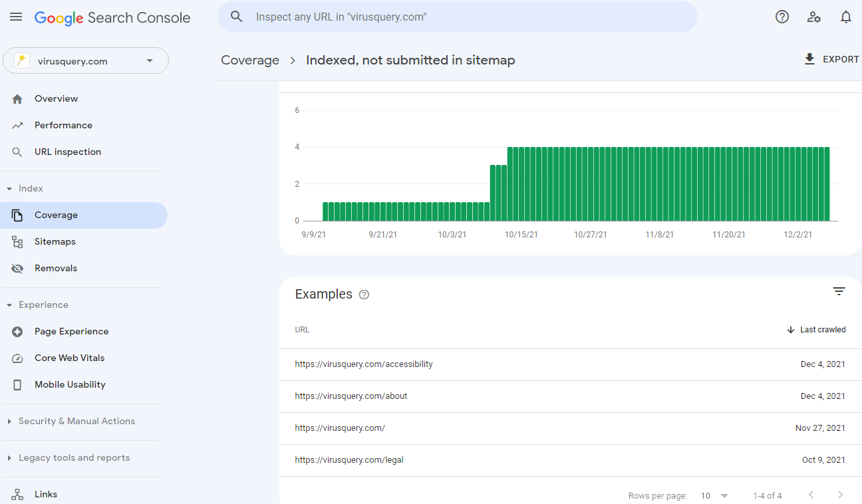Image resolution: width=862 pixels, height=504 pixels.
Task: Click the Removals crossed-eye icon
Action: pos(17,269)
